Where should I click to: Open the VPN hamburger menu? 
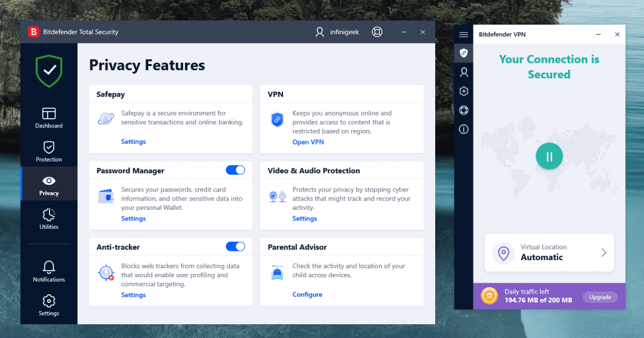(x=464, y=35)
